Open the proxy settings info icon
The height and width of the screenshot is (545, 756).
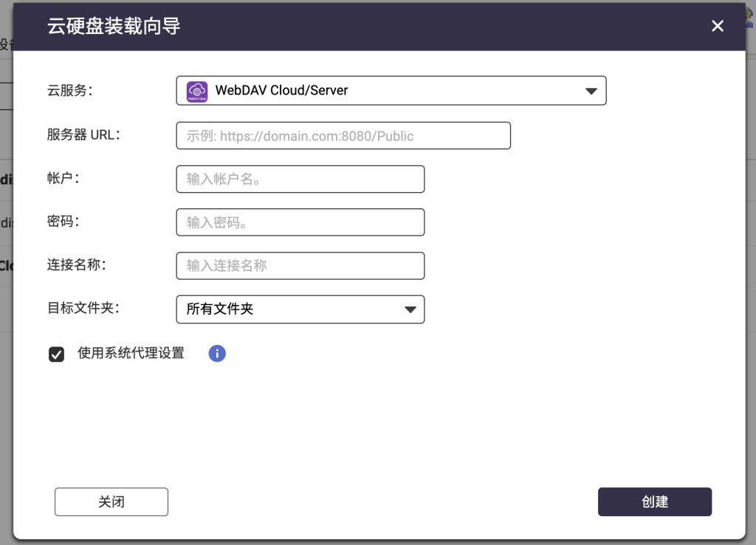click(217, 353)
